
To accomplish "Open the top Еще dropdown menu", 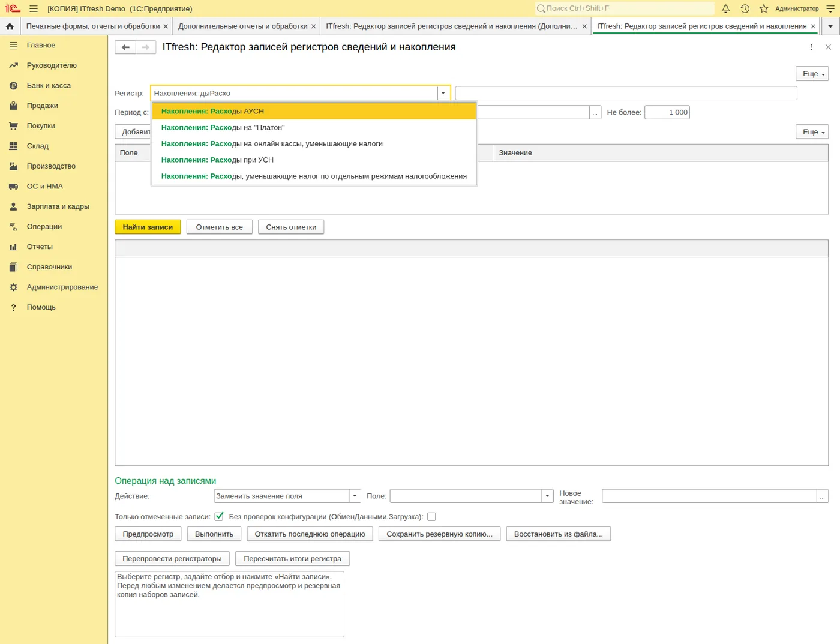I will pyautogui.click(x=812, y=74).
